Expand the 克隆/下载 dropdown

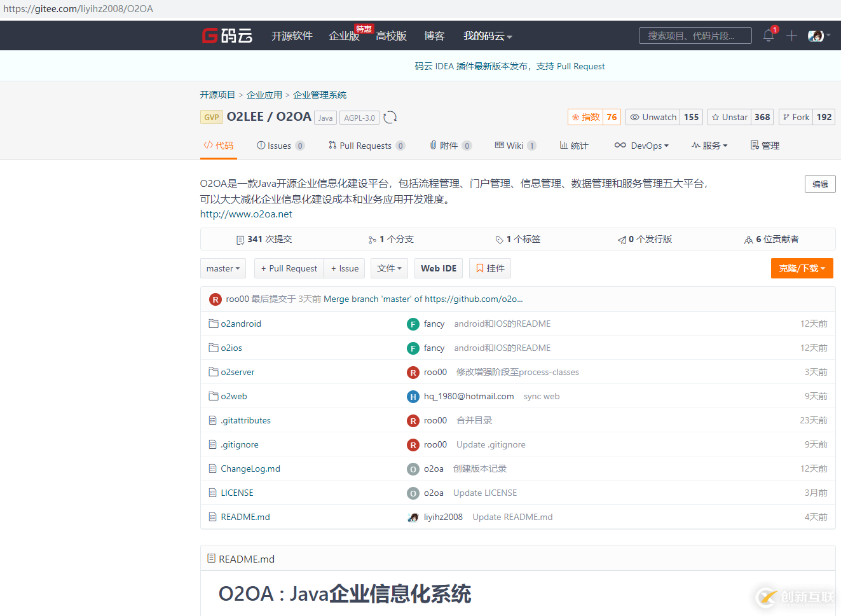[802, 268]
